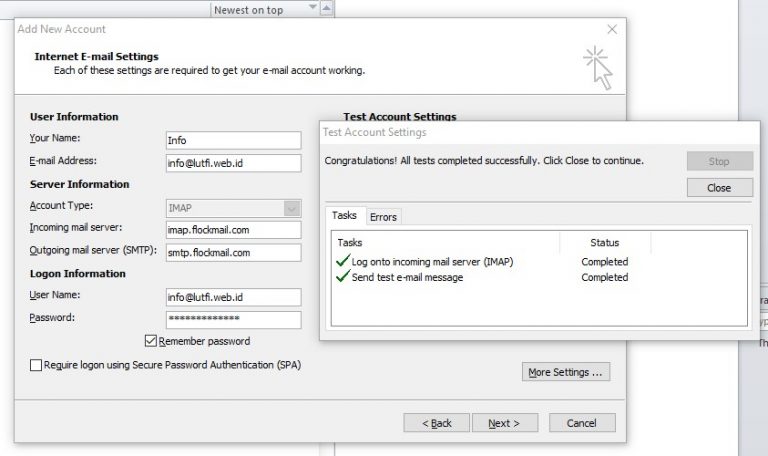This screenshot has width=768, height=456.
Task: Click the green checkmark beside Send test e-mail
Action: pyautogui.click(x=343, y=276)
